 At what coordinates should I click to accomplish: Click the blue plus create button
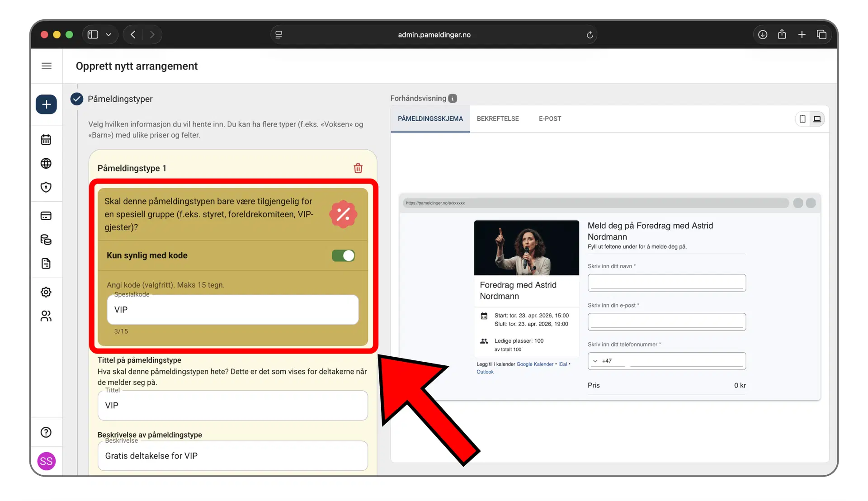[x=46, y=104]
